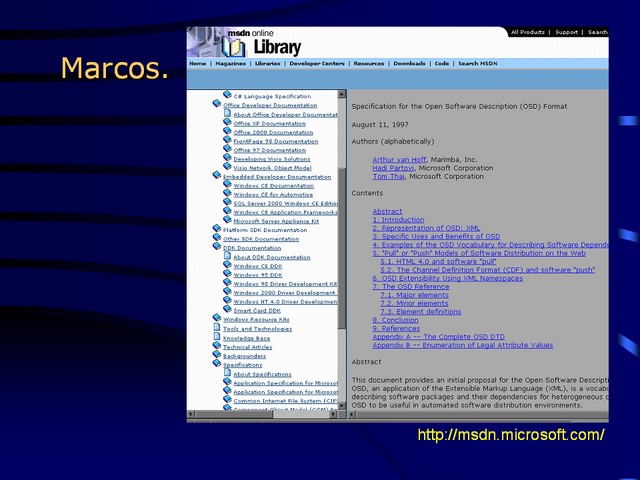The width and height of the screenshot is (640, 480).
Task: Click the book icon beside C# Language Specification
Action: coord(227,95)
